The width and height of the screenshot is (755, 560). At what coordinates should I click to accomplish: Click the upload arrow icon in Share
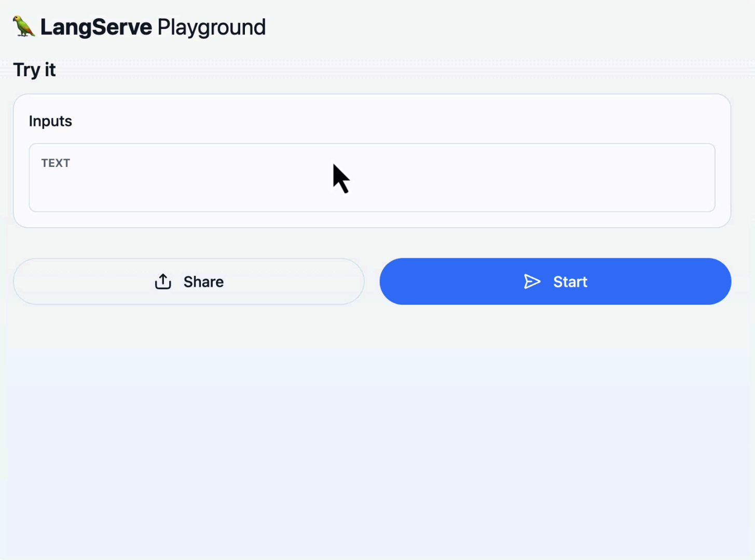click(163, 282)
